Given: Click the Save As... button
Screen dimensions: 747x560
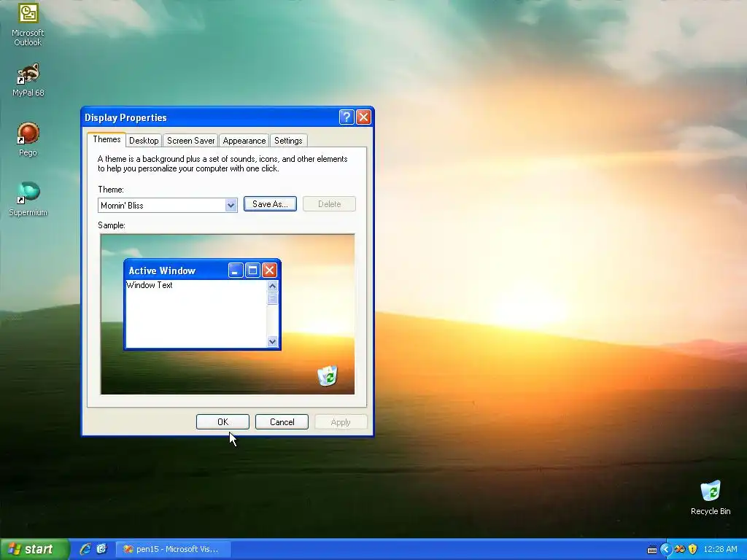Looking at the screenshot, I should point(270,204).
